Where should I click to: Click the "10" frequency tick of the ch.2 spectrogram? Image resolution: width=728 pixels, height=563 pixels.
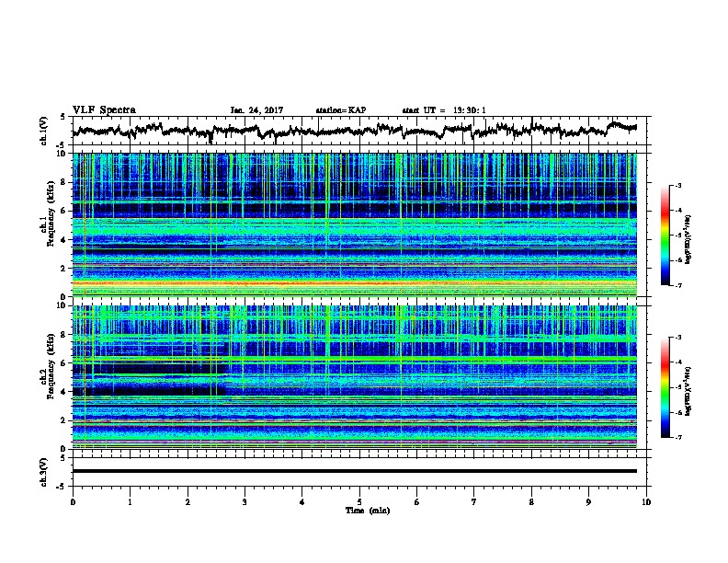pos(63,305)
